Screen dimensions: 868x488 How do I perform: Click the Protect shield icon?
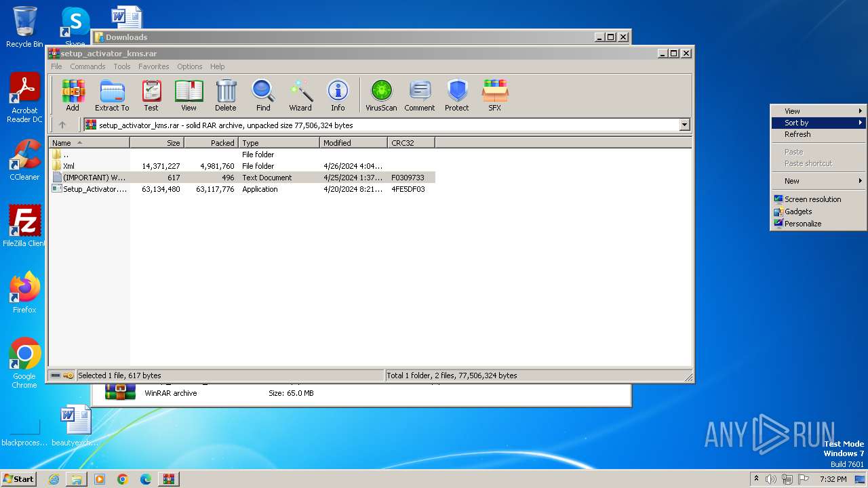[457, 95]
